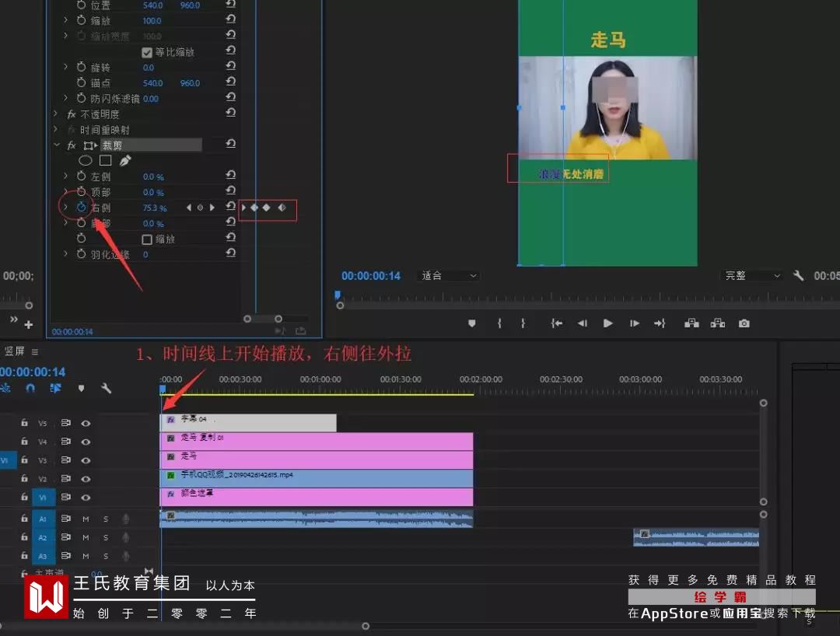Select the 颜色遮罩 clip
Viewport: 840px width, 636px height.
tap(317, 497)
